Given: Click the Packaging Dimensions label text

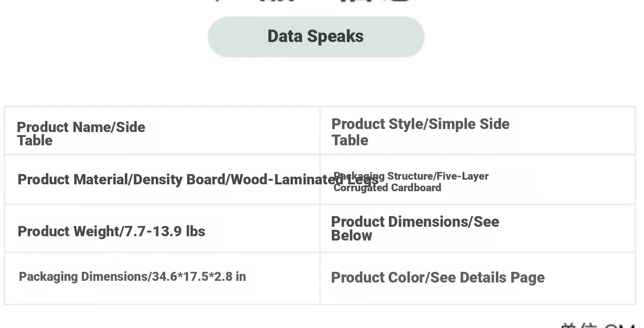Looking at the screenshot, I should pos(83,277).
